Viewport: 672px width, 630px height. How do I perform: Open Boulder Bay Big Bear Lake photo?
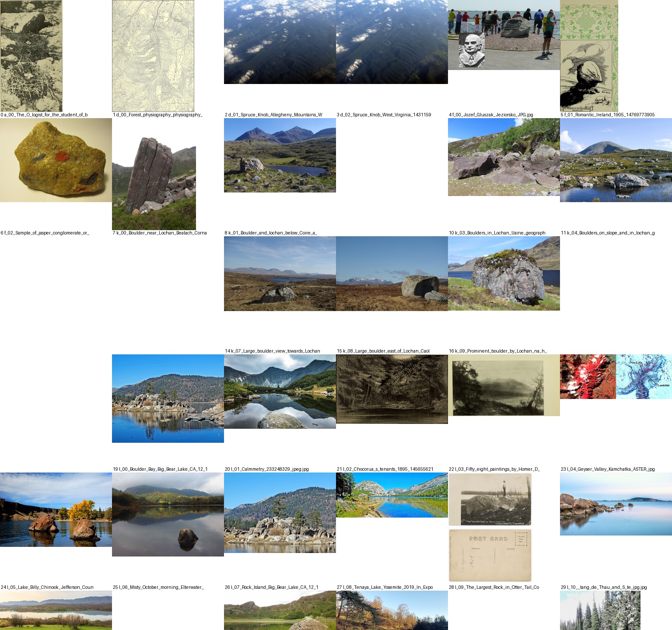[x=168, y=399]
